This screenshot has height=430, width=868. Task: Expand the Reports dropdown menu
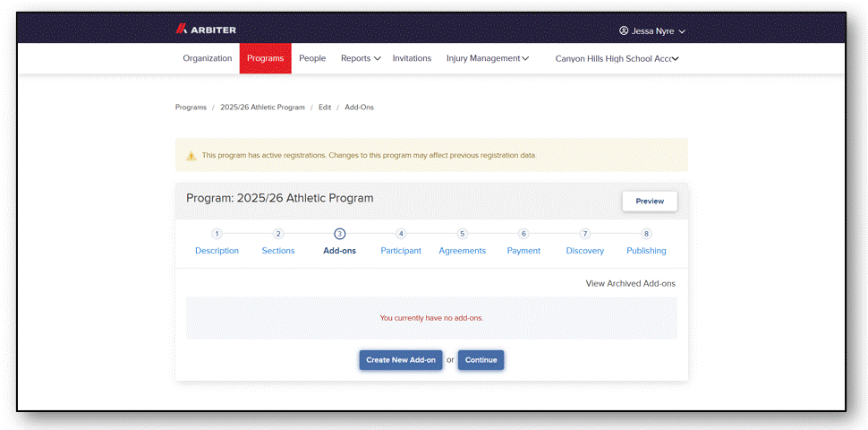[x=361, y=58]
